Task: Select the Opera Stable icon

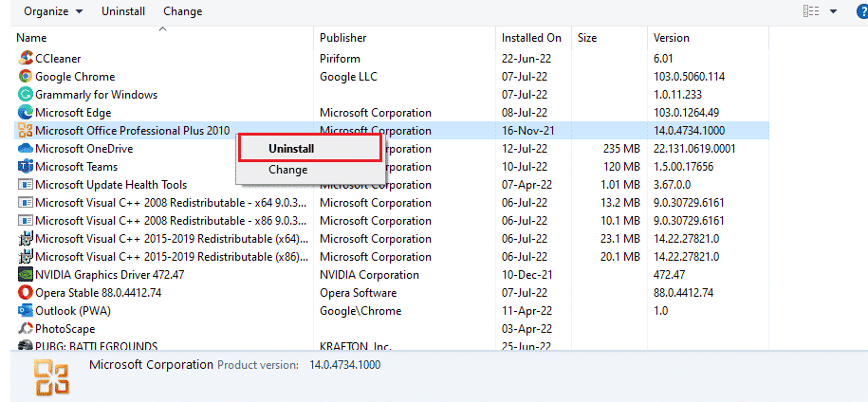Action: [x=26, y=293]
